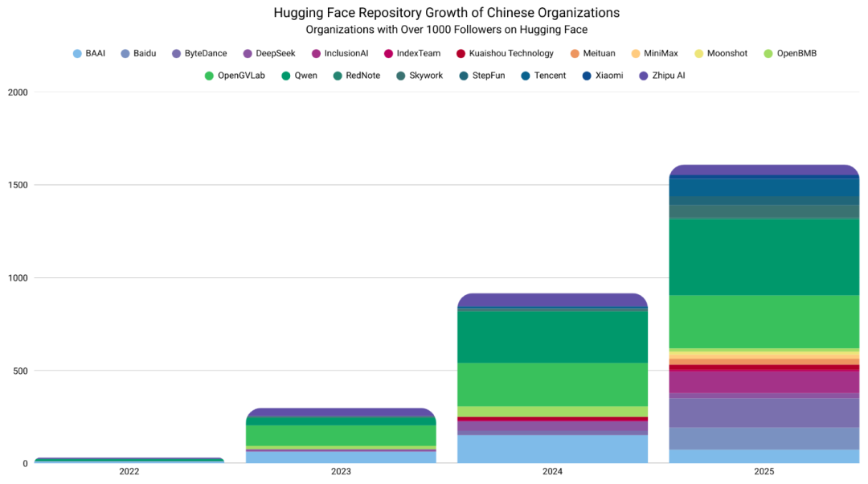
Task: Click the OpenBMB legend dot
Action: point(768,54)
